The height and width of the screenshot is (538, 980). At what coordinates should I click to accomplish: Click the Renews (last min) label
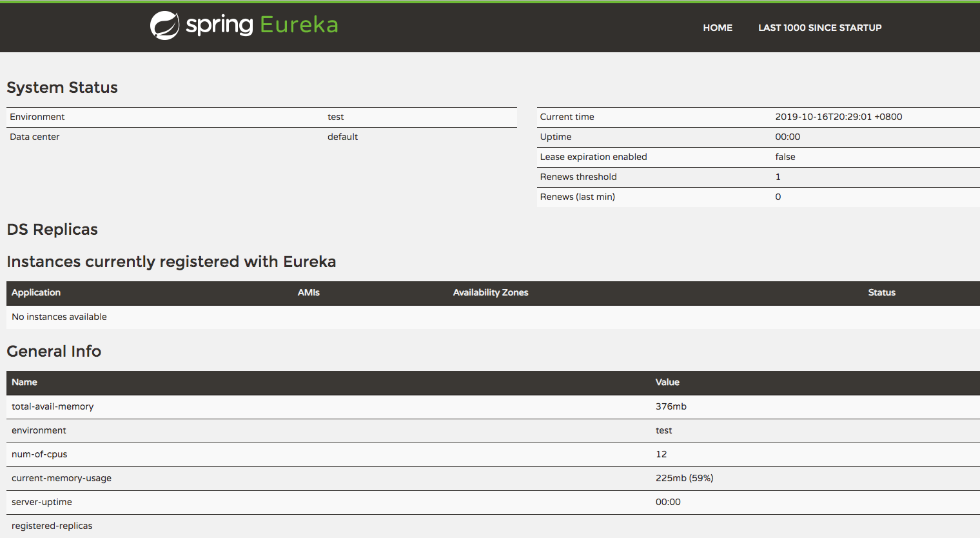pyautogui.click(x=577, y=197)
